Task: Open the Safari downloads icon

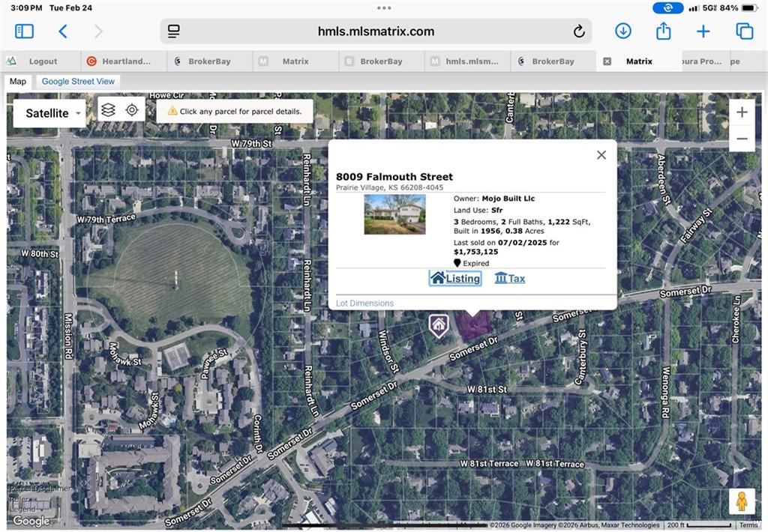Action: [622, 31]
